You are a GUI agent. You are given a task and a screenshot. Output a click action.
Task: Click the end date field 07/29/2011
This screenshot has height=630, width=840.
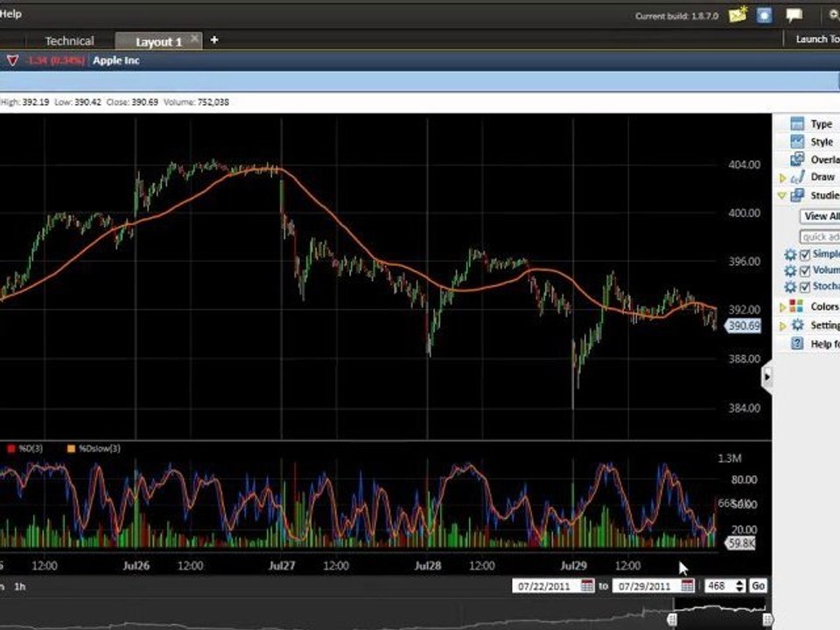coord(647,586)
